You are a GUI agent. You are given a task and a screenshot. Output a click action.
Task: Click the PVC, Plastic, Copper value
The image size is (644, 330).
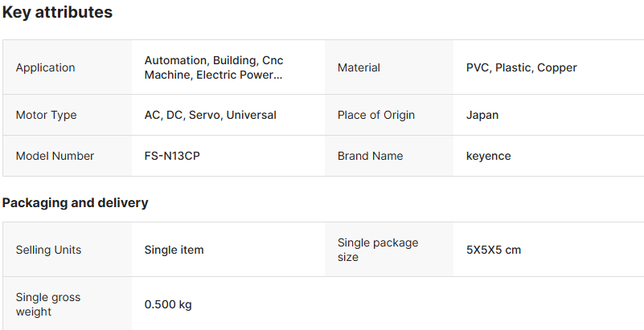tap(522, 67)
